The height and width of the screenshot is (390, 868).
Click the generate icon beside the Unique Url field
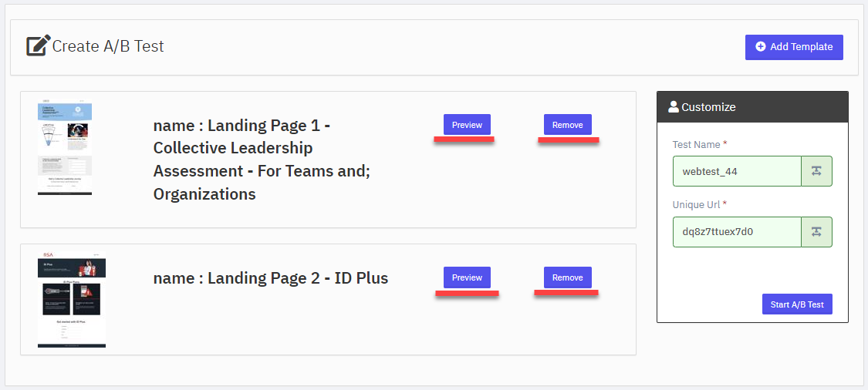click(816, 232)
